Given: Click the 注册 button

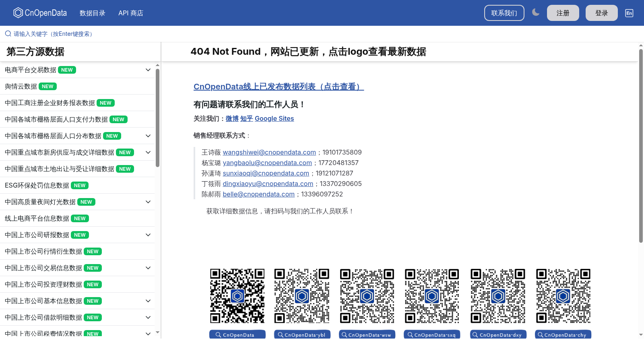Looking at the screenshot, I should point(563,13).
